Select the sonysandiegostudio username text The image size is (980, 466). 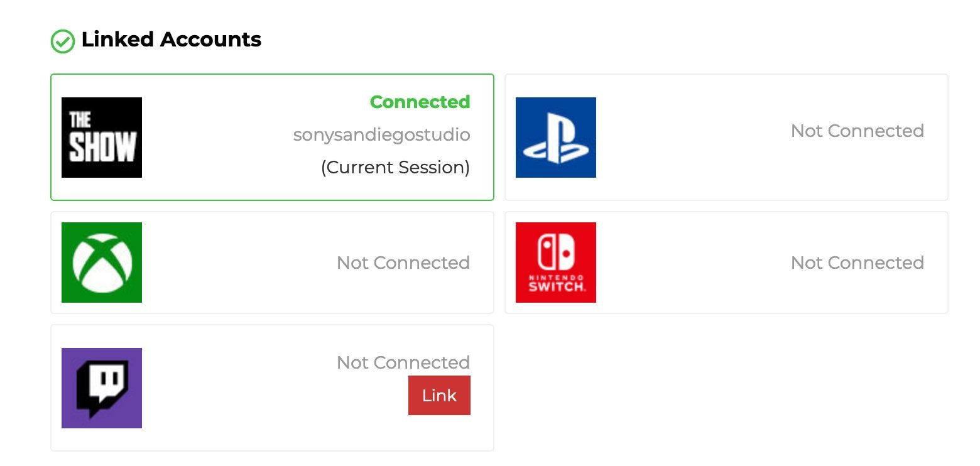point(381,135)
